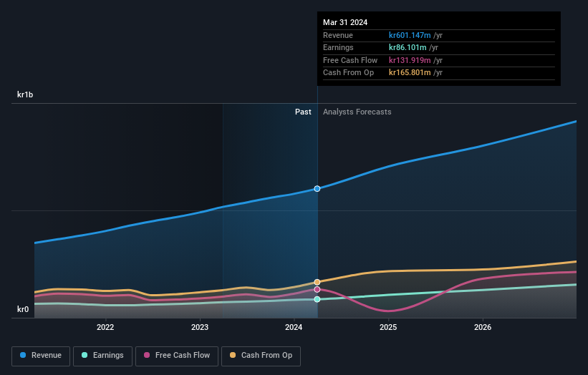Click the Earnings label in the tooltip
The height and width of the screenshot is (375, 588).
(338, 47)
